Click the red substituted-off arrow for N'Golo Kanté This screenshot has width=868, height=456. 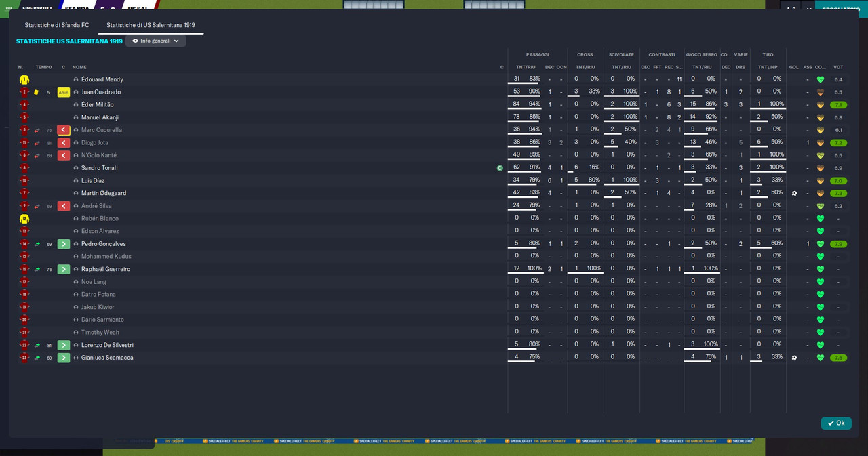[64, 155]
